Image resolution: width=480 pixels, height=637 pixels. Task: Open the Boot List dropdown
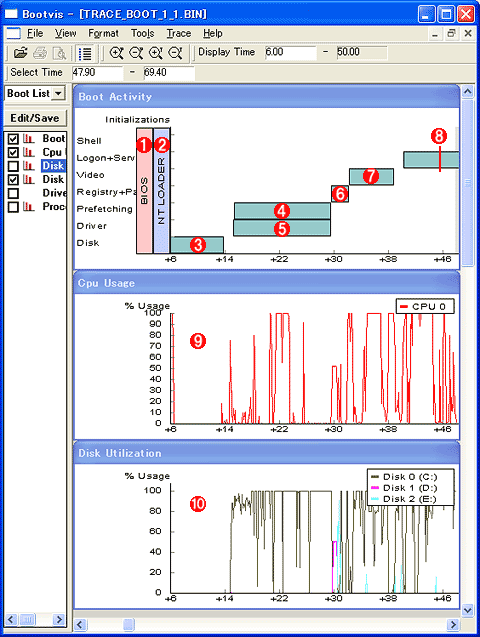pos(59,93)
